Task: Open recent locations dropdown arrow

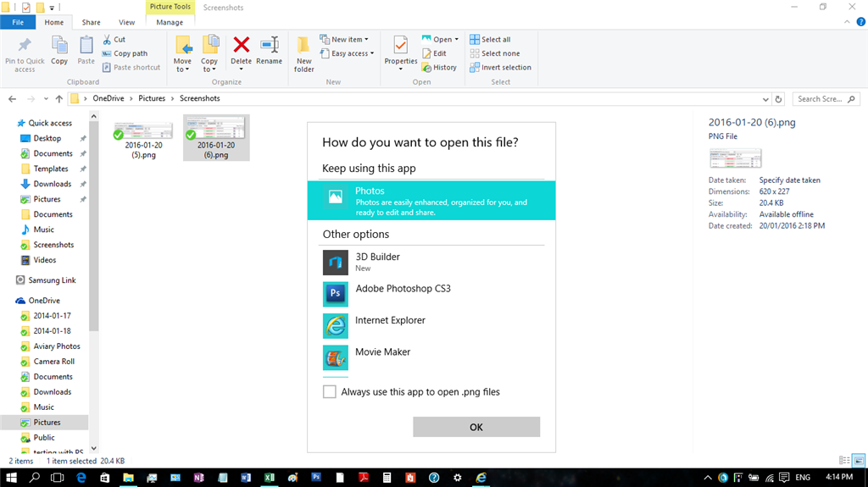Action: tap(46, 99)
